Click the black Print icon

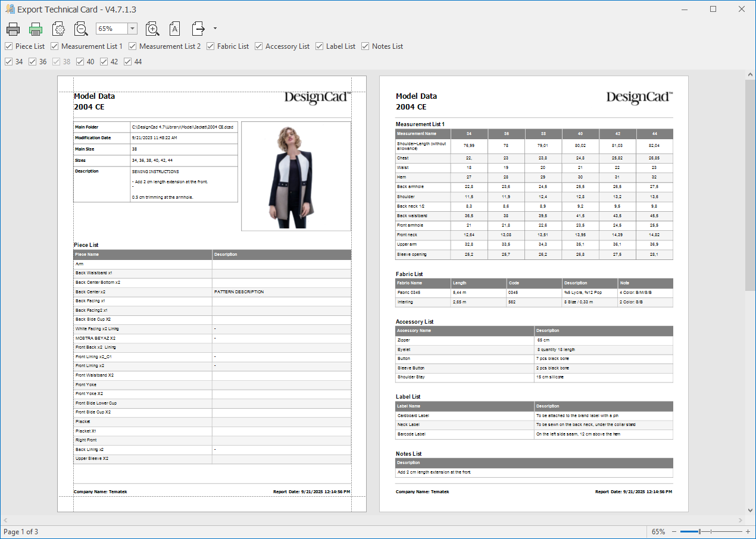(x=13, y=29)
